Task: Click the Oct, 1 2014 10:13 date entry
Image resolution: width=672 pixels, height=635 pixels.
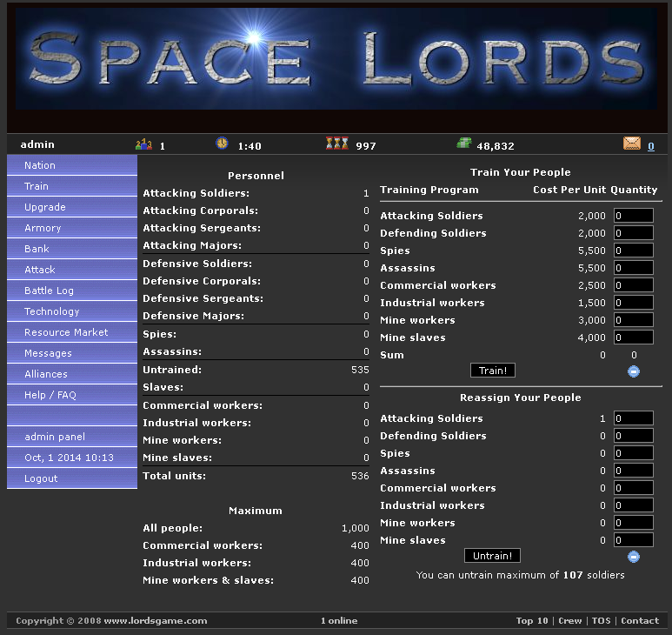Action: pos(72,458)
